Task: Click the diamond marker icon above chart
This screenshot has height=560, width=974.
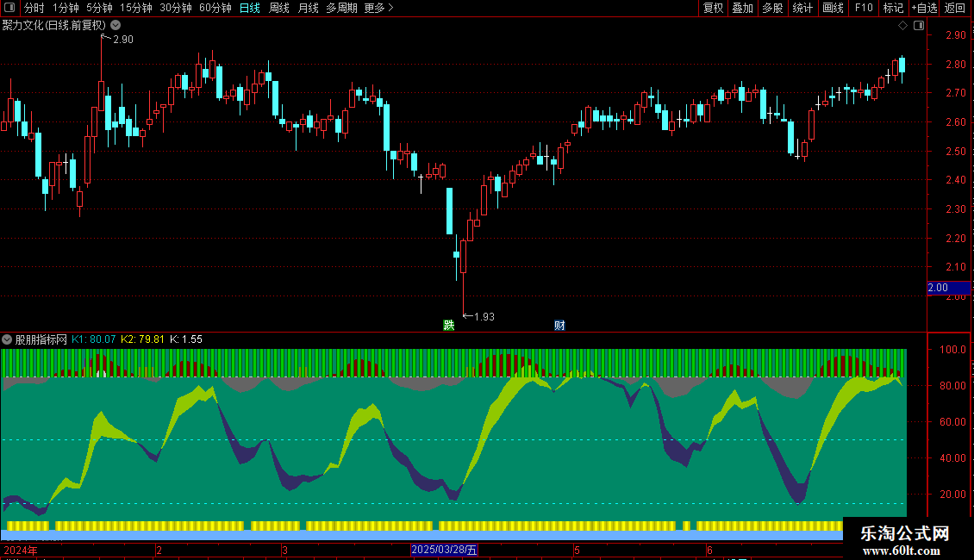Action: [x=902, y=26]
